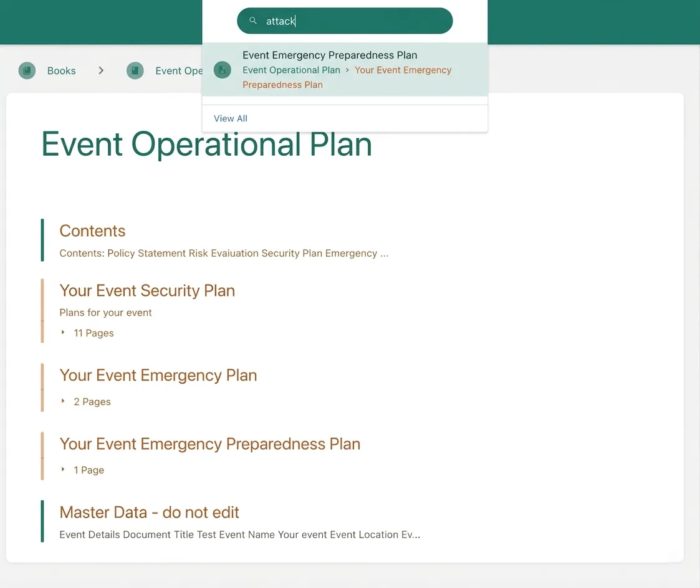
Task: Open Your Event Security Plan chapter
Action: click(x=147, y=290)
